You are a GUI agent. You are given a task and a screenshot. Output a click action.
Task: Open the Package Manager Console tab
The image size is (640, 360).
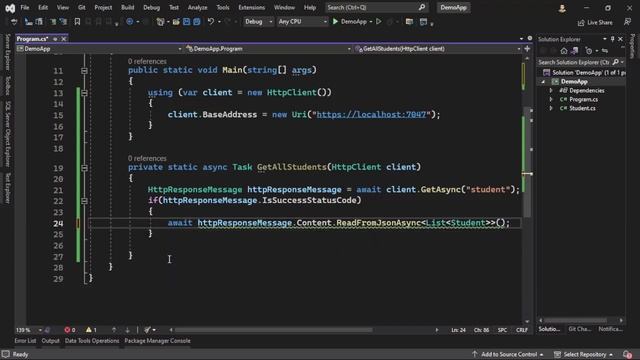pos(158,341)
